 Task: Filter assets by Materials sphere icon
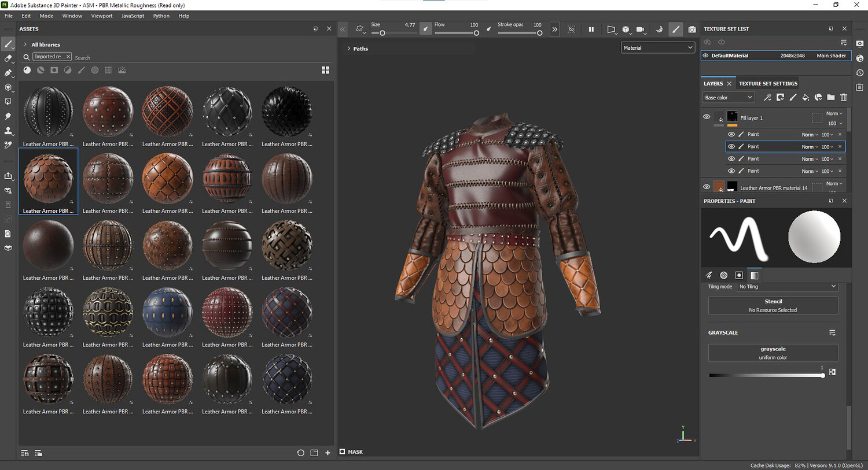pyautogui.click(x=27, y=70)
